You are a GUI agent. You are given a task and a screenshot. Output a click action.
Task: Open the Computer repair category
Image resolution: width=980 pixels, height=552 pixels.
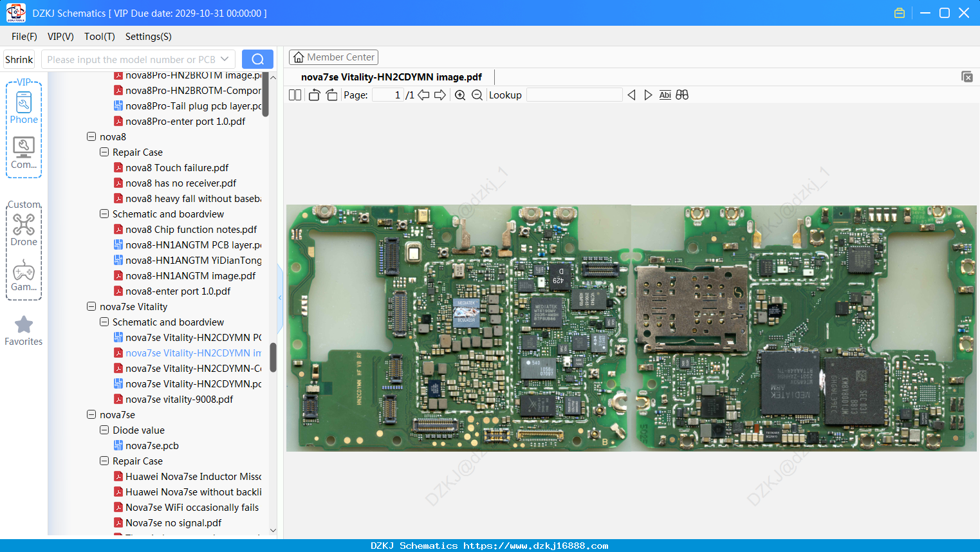click(24, 152)
